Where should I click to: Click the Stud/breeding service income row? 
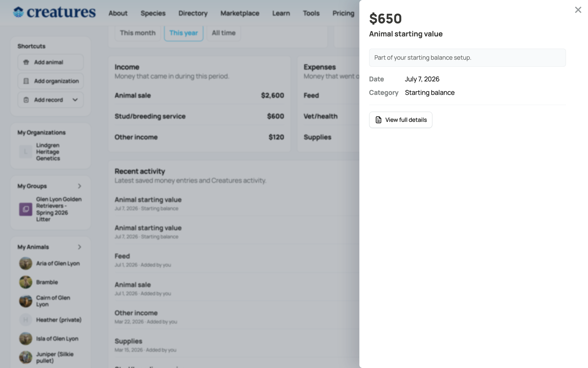(199, 116)
